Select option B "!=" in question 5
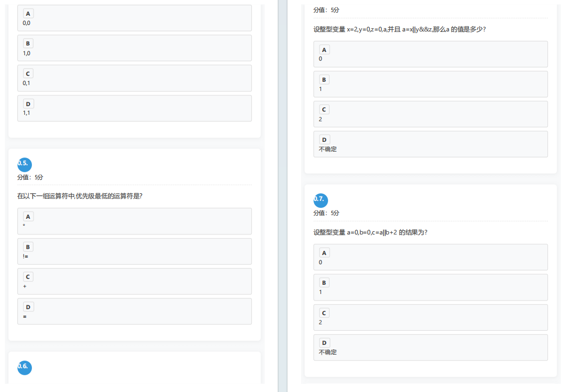569x392 pixels. (x=134, y=251)
